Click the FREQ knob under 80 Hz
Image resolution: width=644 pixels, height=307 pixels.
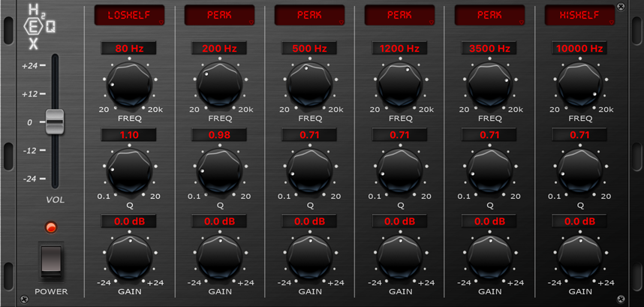tap(129, 83)
